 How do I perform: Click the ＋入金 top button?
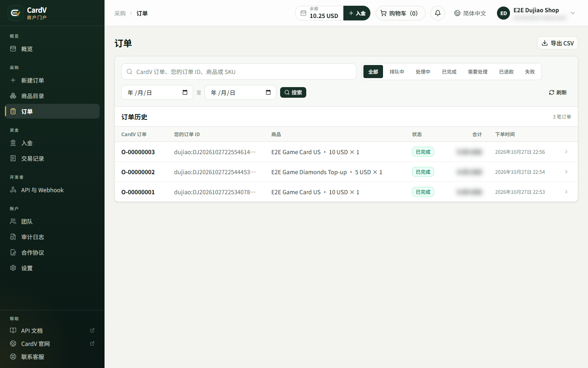[x=357, y=13]
